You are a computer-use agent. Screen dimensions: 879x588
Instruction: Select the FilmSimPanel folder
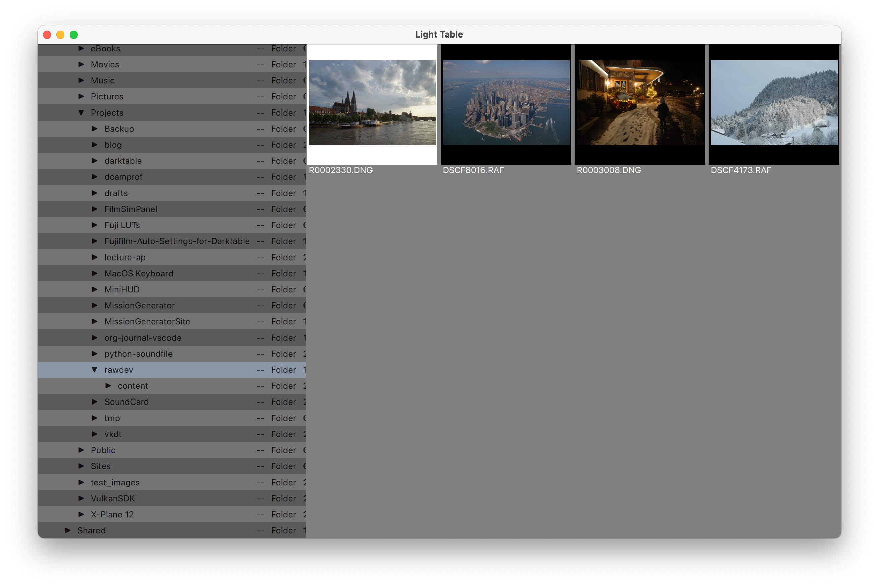131,209
